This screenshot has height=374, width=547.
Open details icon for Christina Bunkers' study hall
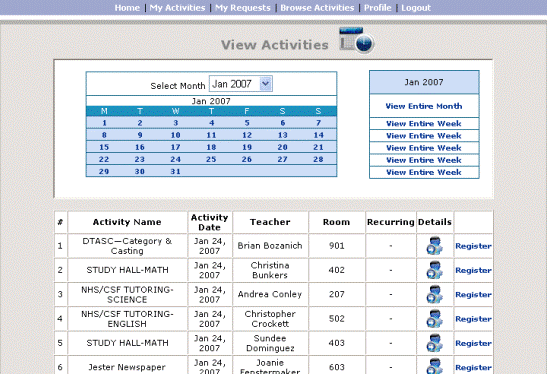434,270
